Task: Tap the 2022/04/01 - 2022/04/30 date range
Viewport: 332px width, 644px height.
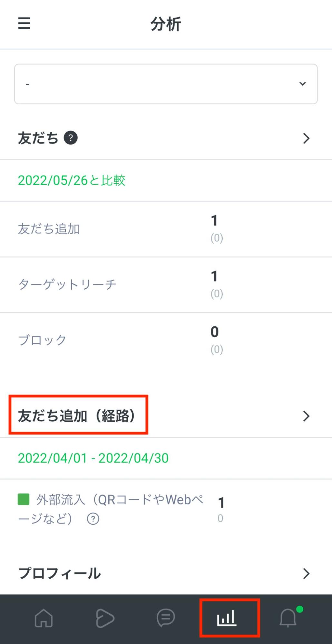Action: (x=93, y=458)
